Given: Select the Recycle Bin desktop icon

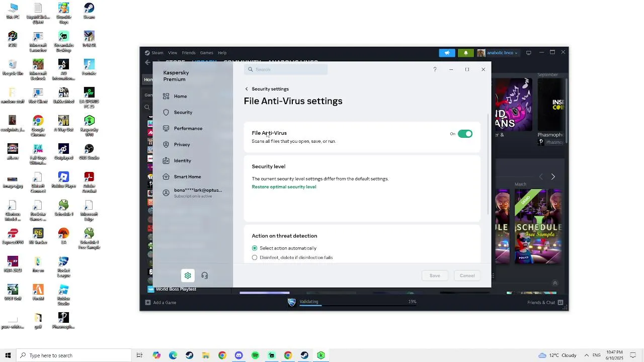Looking at the screenshot, I should click(13, 67).
